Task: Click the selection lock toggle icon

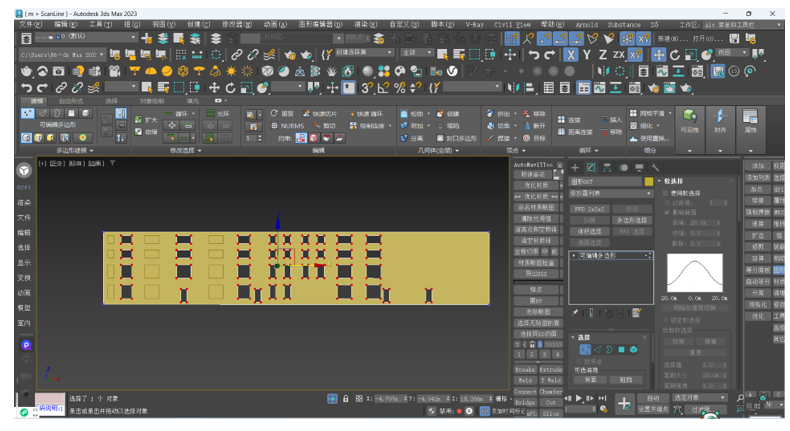Action: [346, 399]
